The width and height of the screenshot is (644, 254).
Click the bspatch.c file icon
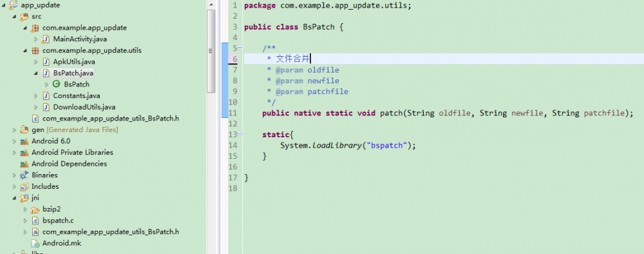[35, 220]
